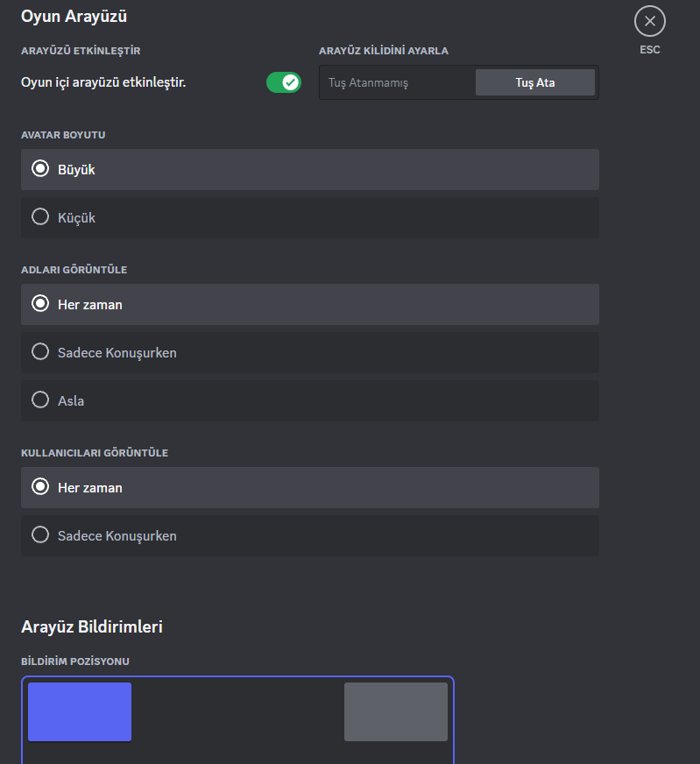The height and width of the screenshot is (764, 700).
Task: Click the Küçük radio circle icon
Action: click(40, 217)
